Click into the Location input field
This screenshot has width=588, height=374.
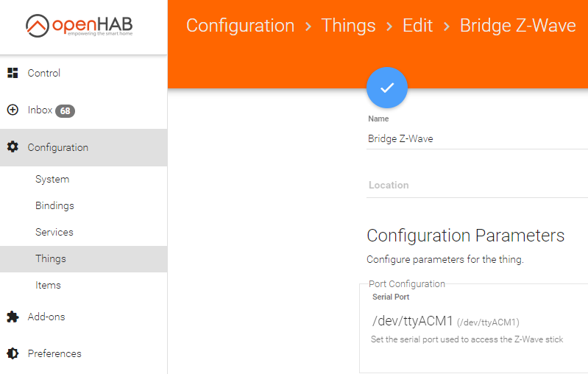click(477, 186)
